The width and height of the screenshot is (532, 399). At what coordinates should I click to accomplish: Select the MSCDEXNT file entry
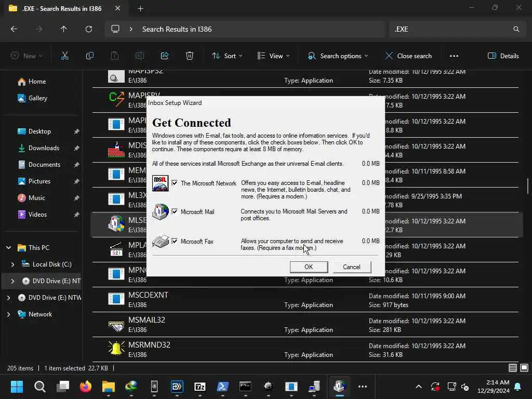click(x=305, y=300)
